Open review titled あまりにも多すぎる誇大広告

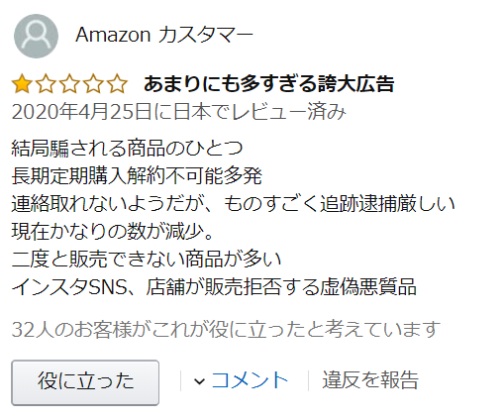coord(269,83)
